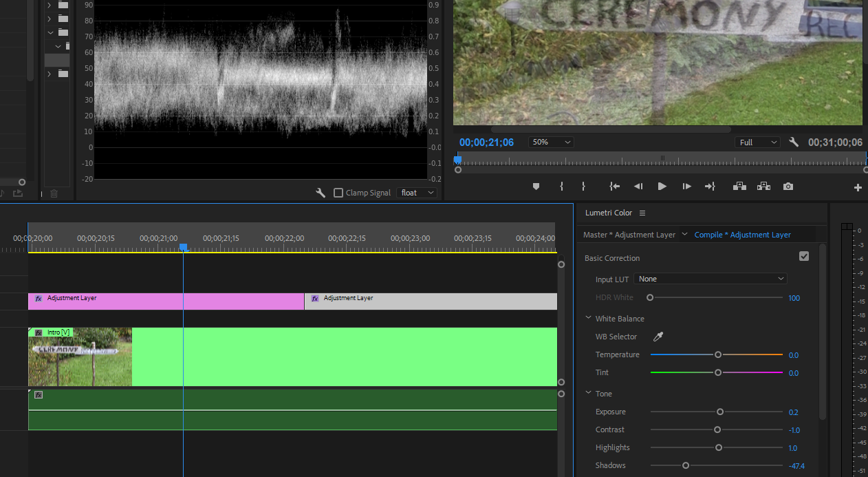Click the Mark In bracket icon
This screenshot has width=868, height=477.
pos(562,187)
